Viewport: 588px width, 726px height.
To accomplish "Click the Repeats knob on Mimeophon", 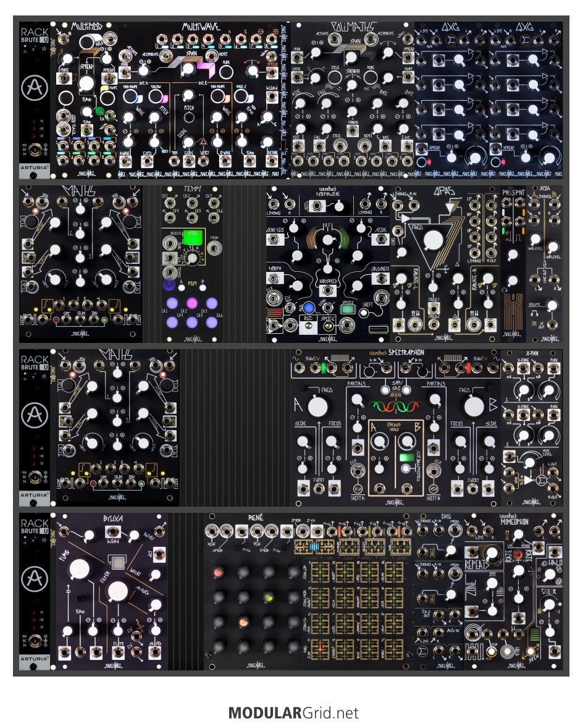I will click(x=492, y=552).
